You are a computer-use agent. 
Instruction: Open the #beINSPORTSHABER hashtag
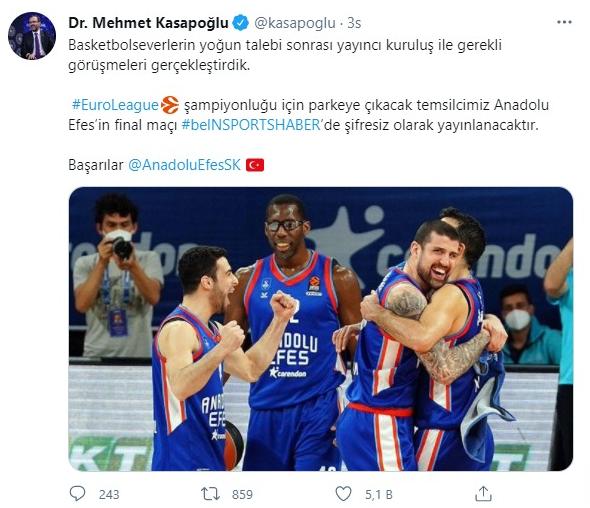pyautogui.click(x=251, y=125)
